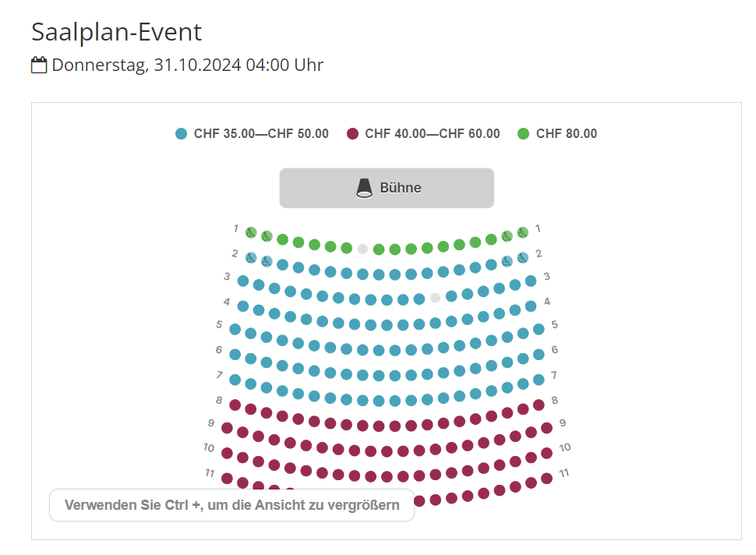Select rightmost wheelchair seat in row 1

tap(523, 233)
